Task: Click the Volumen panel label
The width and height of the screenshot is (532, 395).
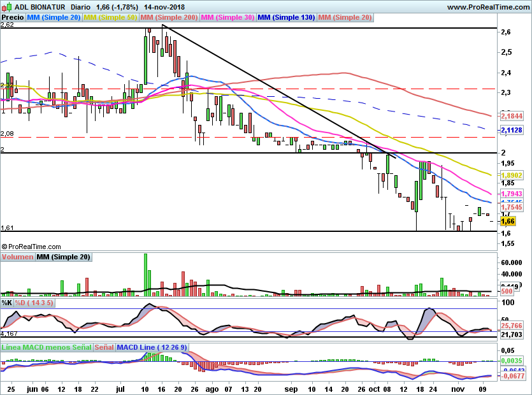Action: [x=18, y=257]
